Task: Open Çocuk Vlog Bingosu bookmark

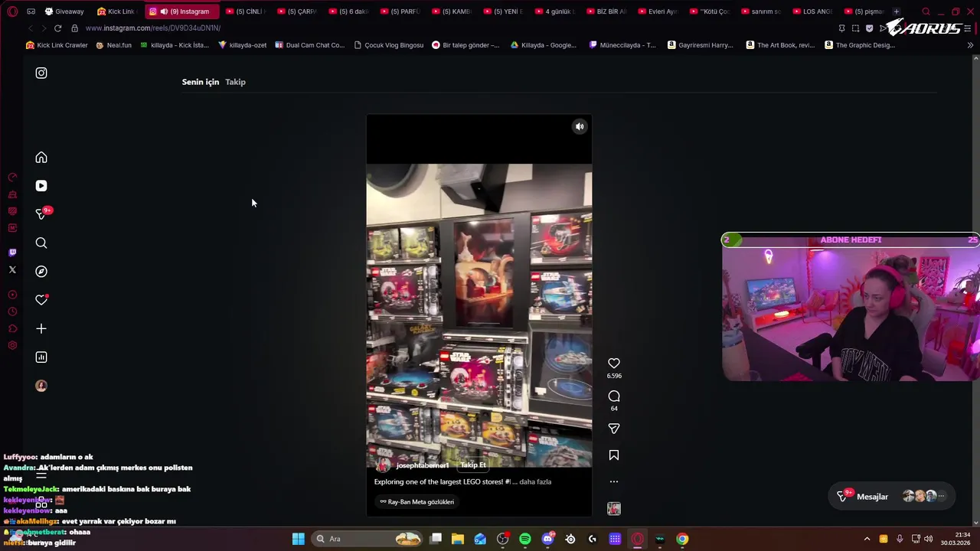Action: (389, 45)
